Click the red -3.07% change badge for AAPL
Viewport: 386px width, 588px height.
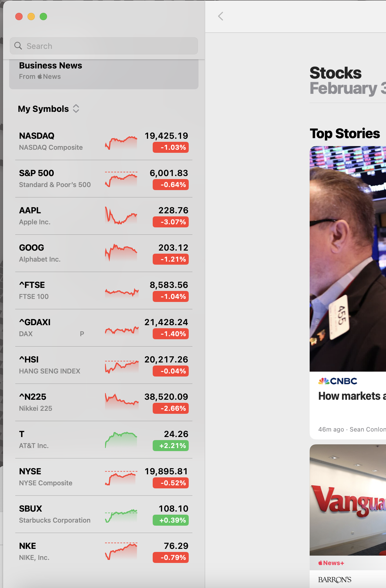(170, 222)
